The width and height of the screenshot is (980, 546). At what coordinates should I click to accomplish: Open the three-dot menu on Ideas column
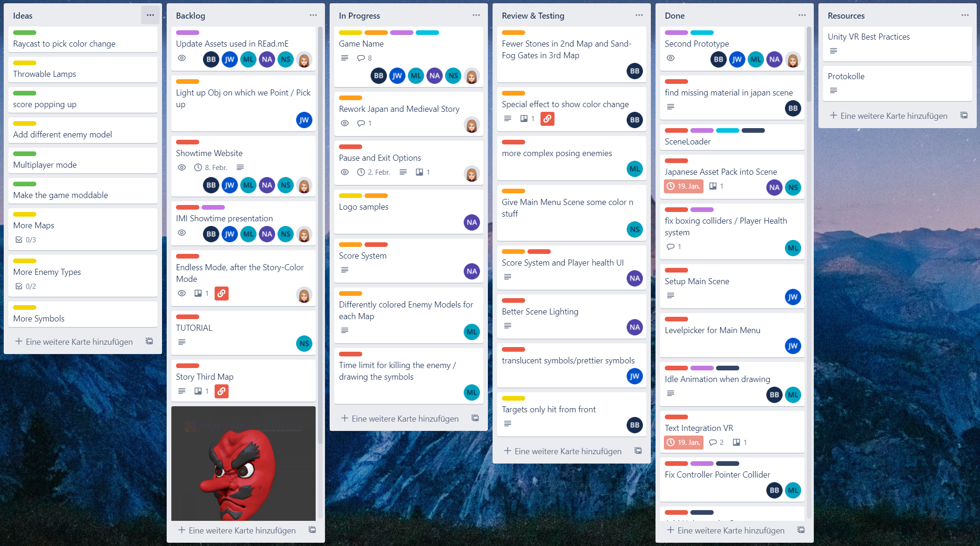150,15
